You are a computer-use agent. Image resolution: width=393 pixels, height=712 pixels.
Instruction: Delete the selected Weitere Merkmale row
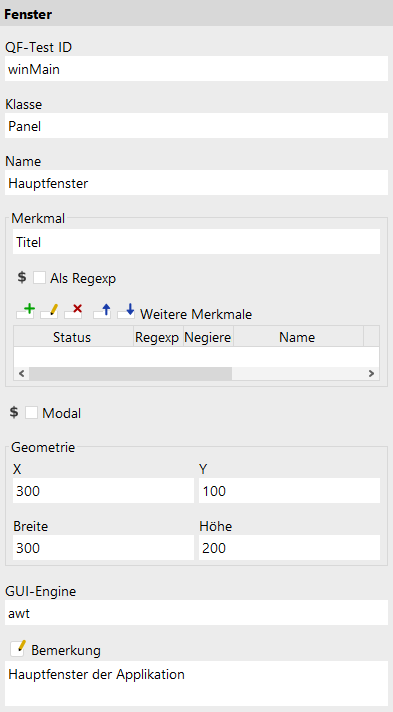(73, 312)
